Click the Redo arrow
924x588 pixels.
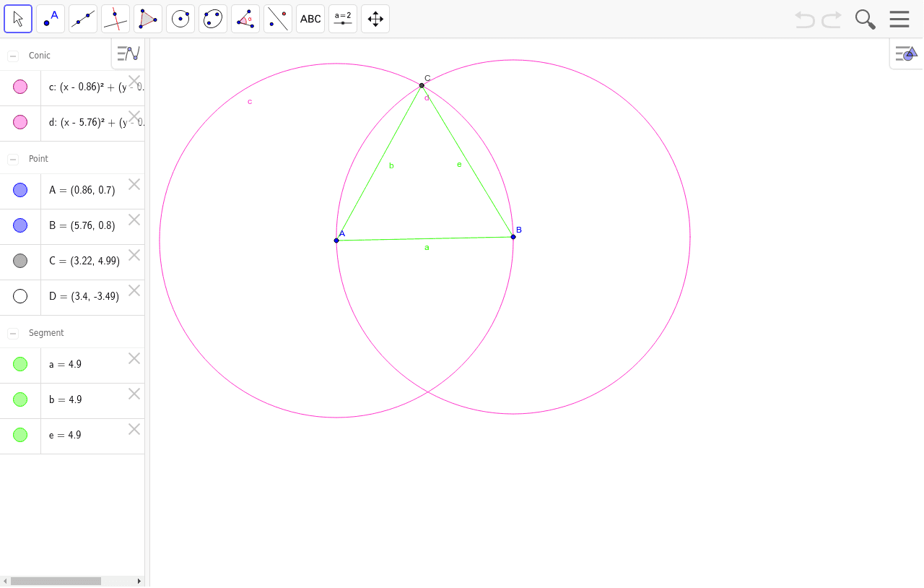[832, 20]
